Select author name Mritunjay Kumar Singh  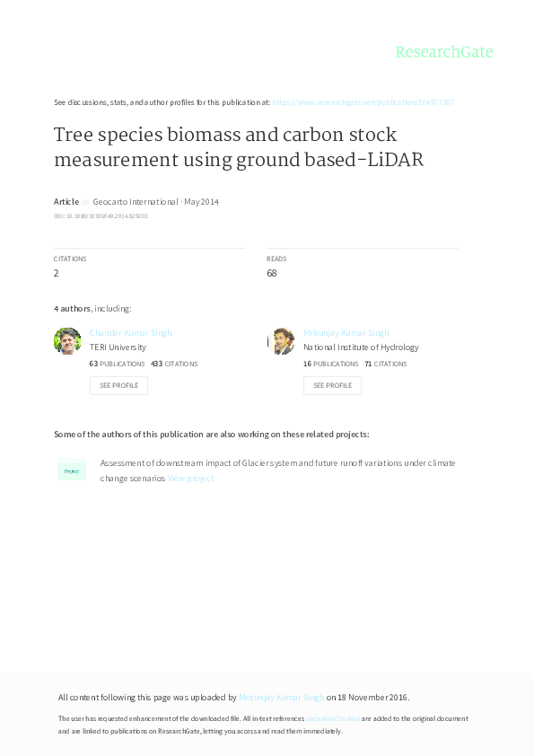coord(347,332)
